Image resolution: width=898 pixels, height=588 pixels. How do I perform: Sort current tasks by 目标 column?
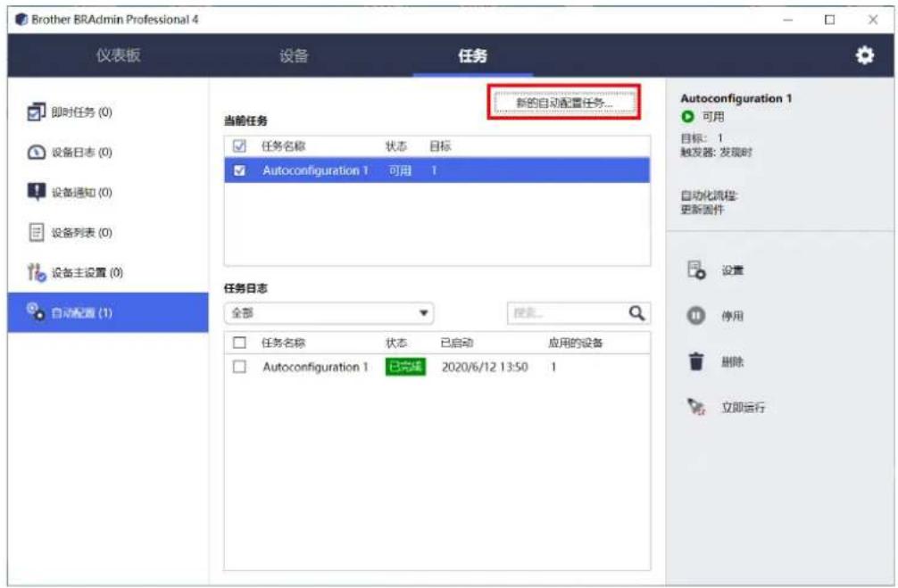440,146
